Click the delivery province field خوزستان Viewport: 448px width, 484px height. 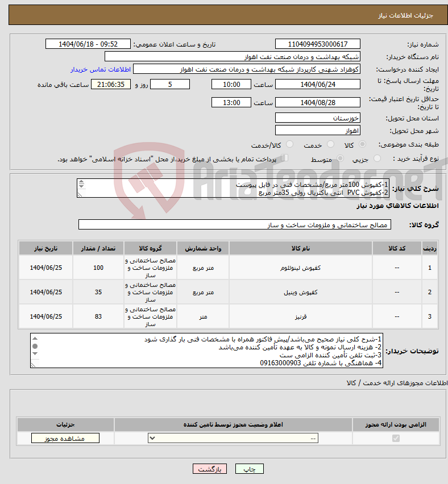318,118
